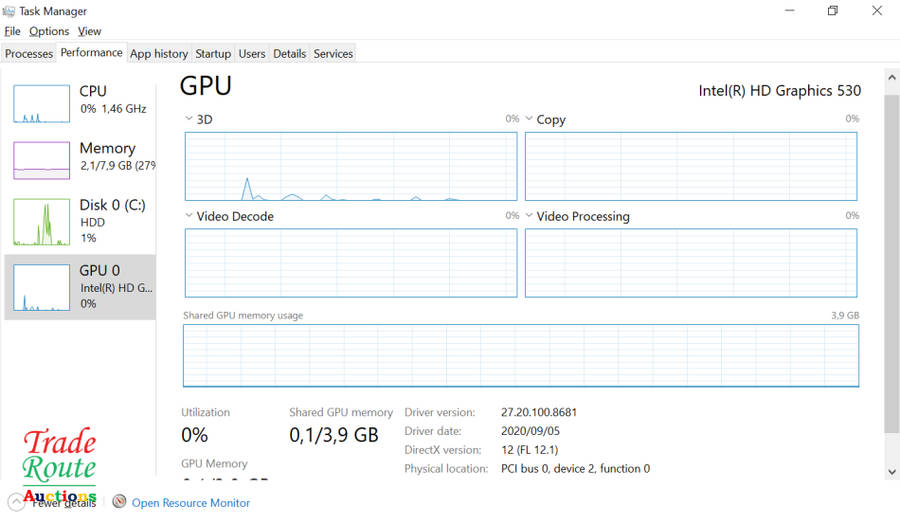The image size is (900, 525).
Task: Open the Video Decode graph dropdown
Action: click(189, 216)
